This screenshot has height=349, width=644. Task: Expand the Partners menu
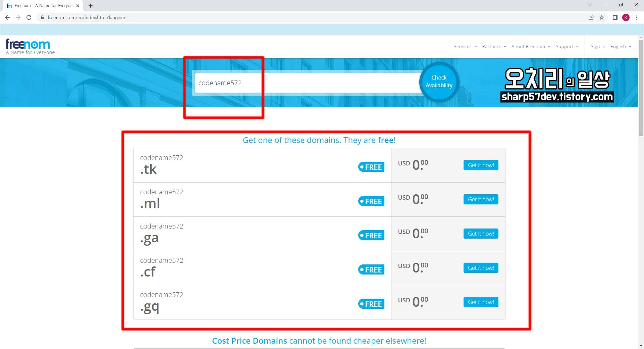[x=494, y=46]
